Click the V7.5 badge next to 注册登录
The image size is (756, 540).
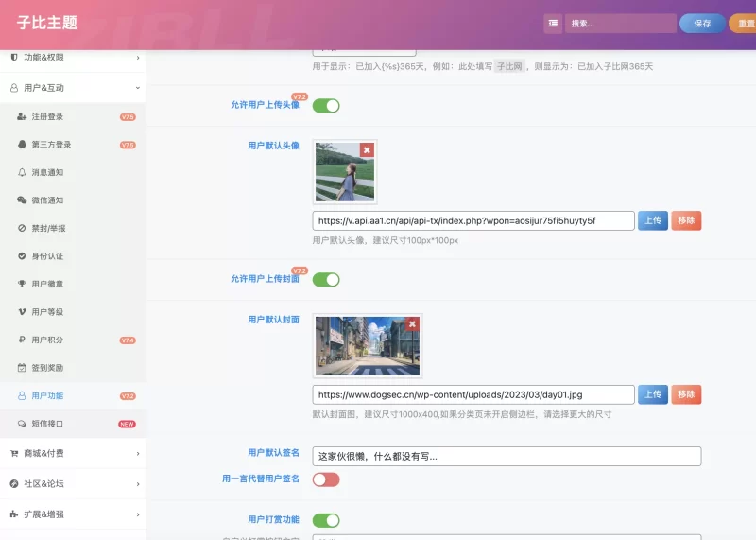(128, 117)
